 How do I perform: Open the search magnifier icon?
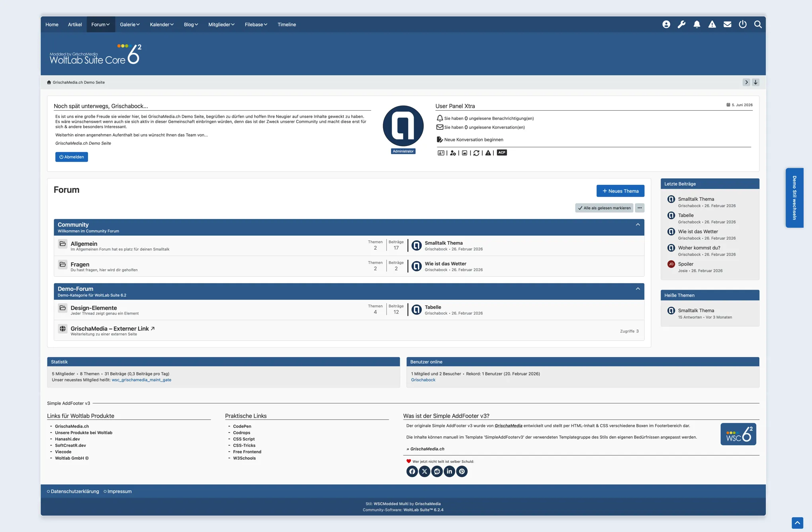coord(758,24)
